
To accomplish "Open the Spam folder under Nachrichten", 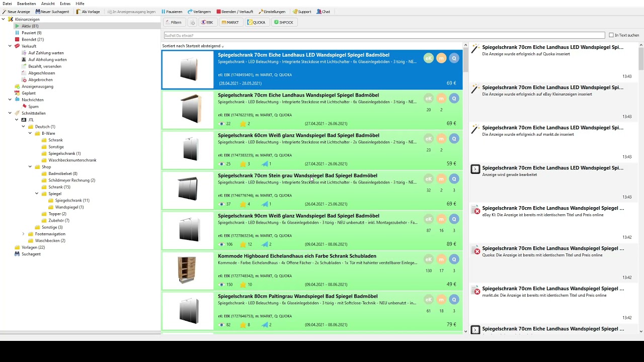I will pyautogui.click(x=33, y=107).
